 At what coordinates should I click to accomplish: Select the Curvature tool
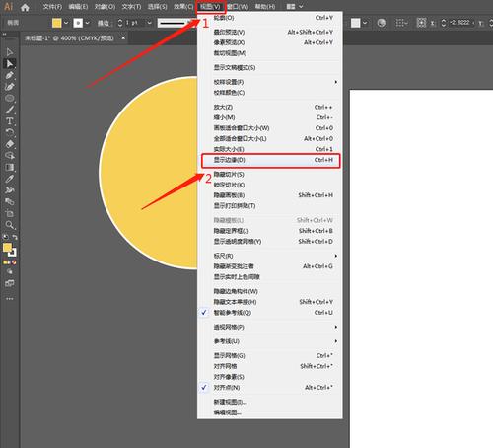(x=9, y=87)
